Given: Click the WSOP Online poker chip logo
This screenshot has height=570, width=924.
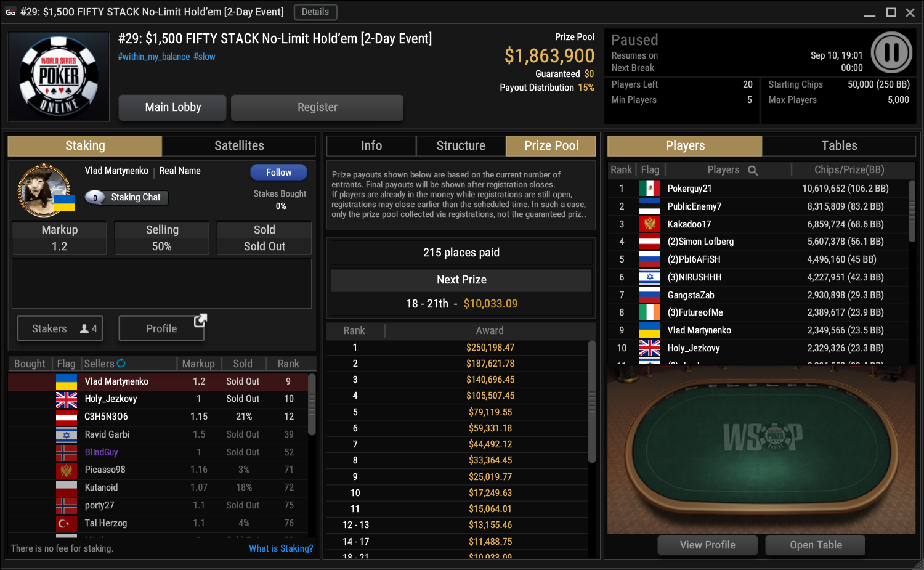Looking at the screenshot, I should pyautogui.click(x=59, y=77).
